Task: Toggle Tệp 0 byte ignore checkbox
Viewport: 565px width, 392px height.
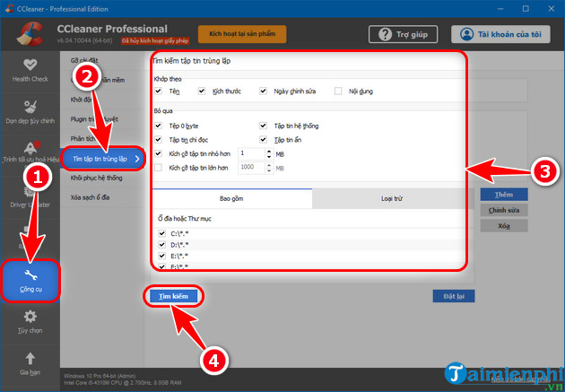Action: (158, 126)
